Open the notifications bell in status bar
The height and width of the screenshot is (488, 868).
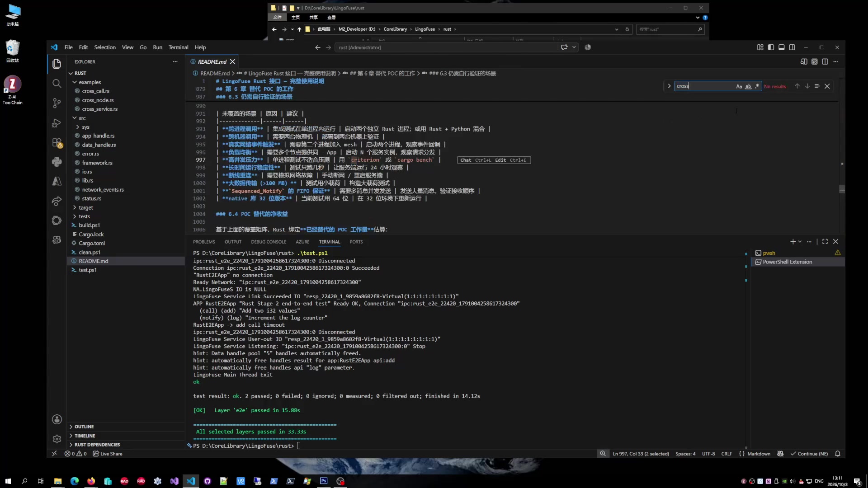pyautogui.click(x=838, y=454)
